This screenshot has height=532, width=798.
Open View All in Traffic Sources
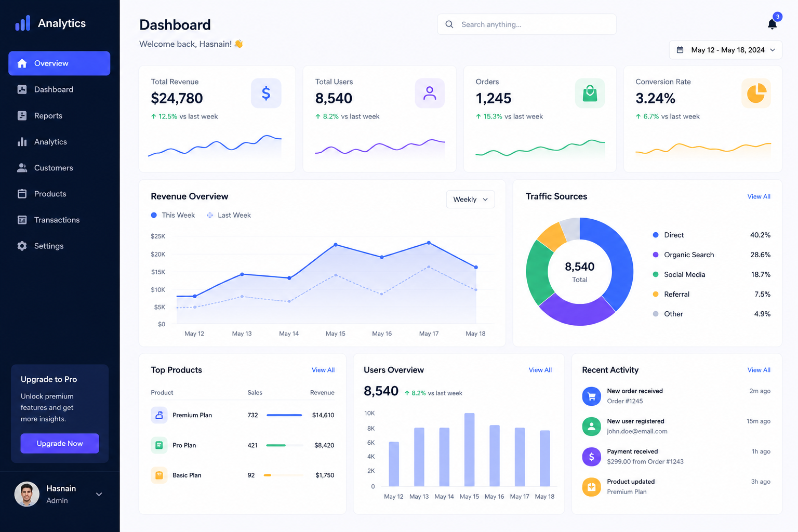tap(759, 196)
